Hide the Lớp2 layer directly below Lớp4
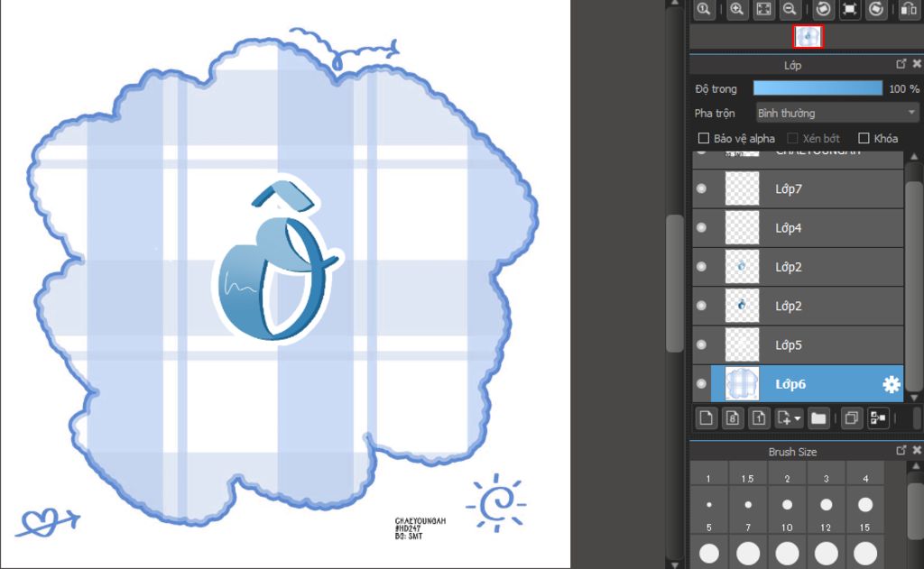 click(x=701, y=266)
